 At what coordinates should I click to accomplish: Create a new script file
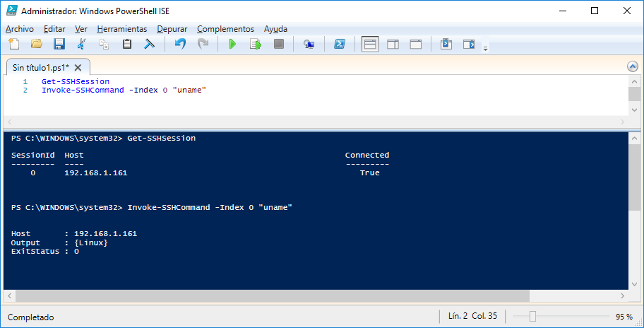14,45
